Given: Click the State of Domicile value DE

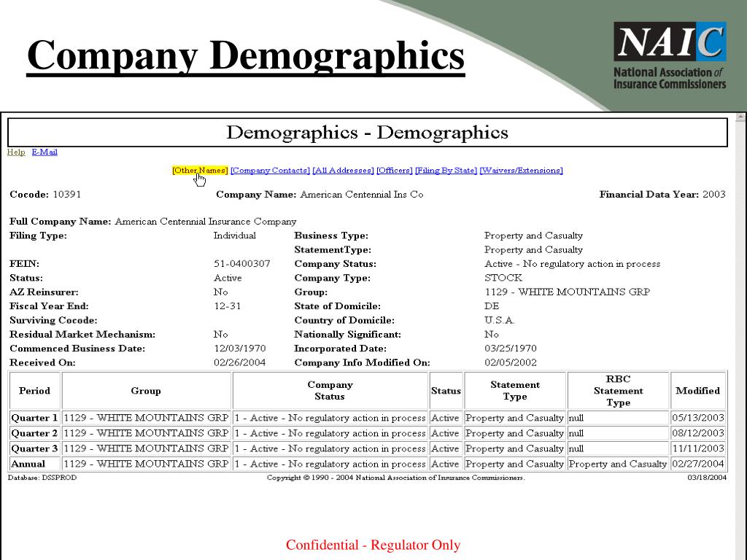Looking at the screenshot, I should [492, 306].
